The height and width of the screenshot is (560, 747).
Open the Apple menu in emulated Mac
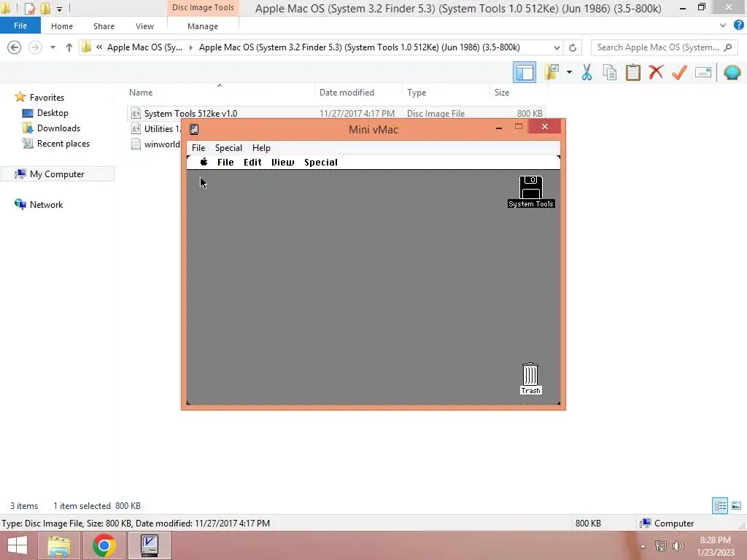(204, 162)
